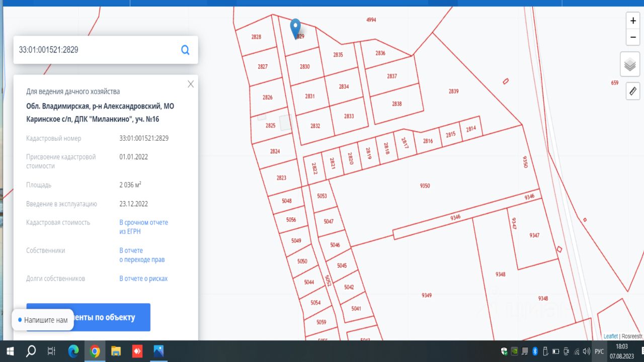Screen dimensions: 644x362
Task: Open Task View on taskbar
Action: [x=51, y=351]
